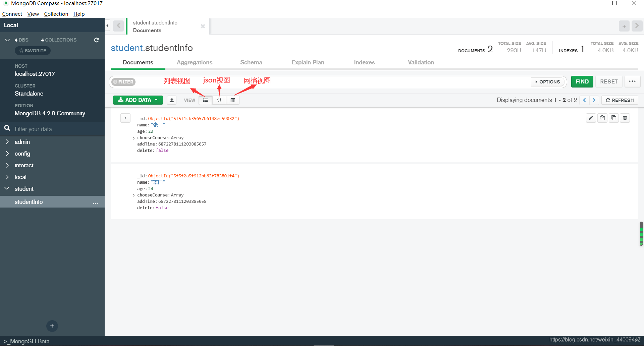Go to next page of documents
This screenshot has height=346, width=644.
594,100
